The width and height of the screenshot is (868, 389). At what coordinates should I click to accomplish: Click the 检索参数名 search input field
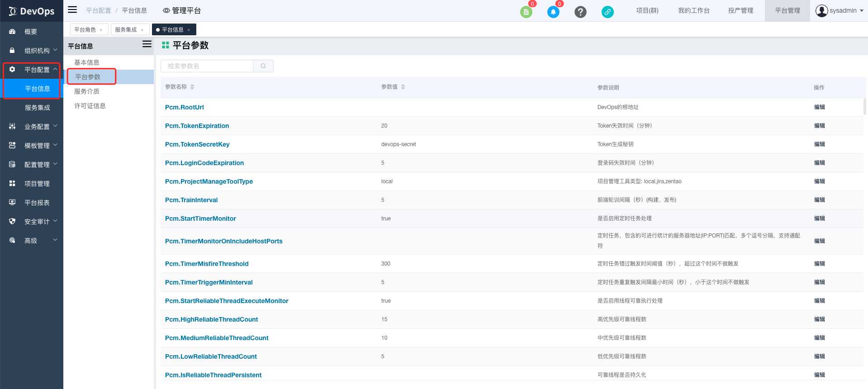[x=207, y=66]
